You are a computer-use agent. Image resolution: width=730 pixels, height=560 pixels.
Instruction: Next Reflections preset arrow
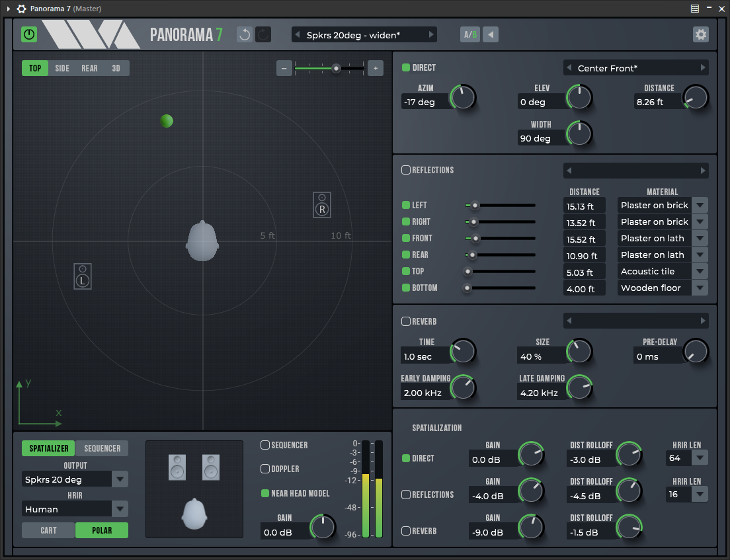coord(702,171)
